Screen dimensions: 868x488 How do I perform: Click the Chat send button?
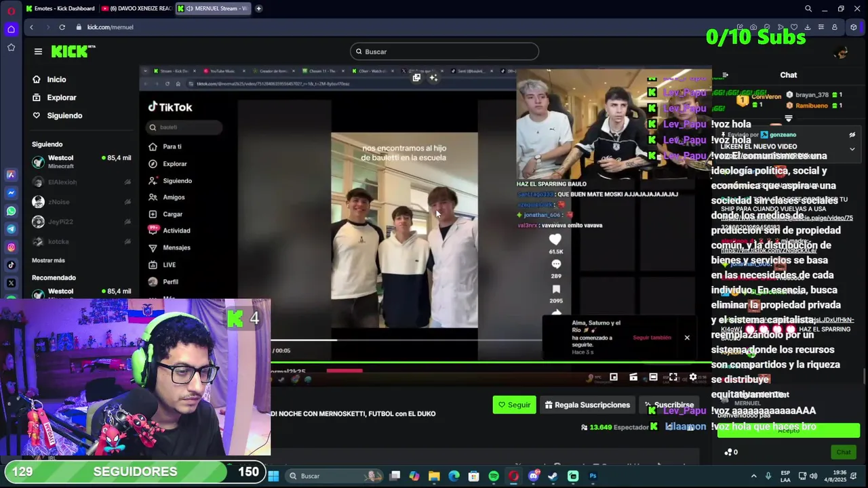coord(844,452)
